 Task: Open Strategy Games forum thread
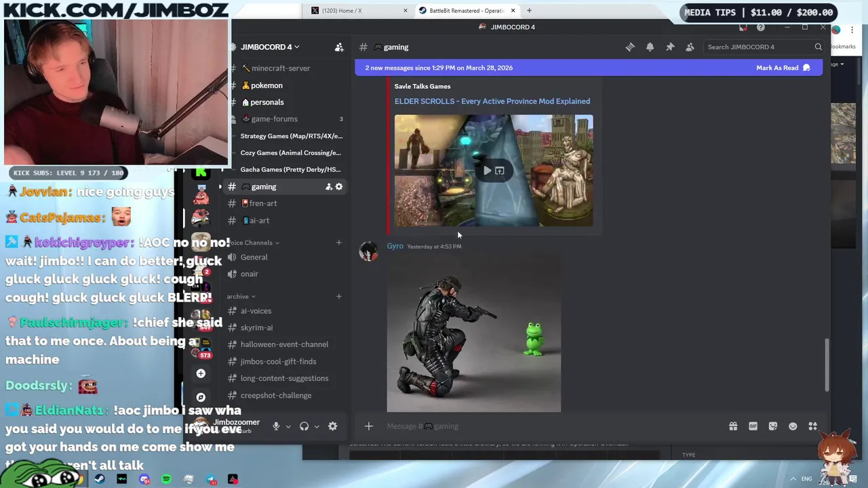coord(291,136)
